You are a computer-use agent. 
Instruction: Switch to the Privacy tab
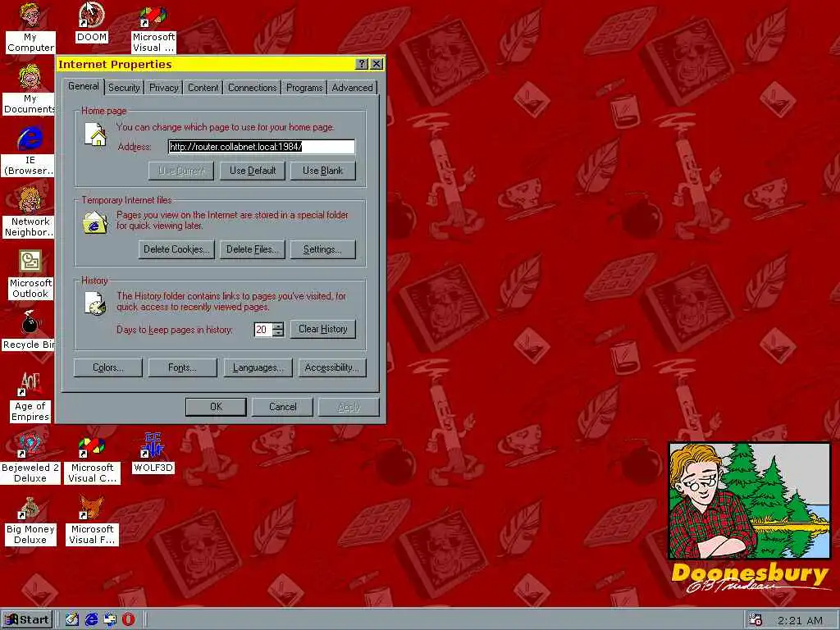coord(163,87)
